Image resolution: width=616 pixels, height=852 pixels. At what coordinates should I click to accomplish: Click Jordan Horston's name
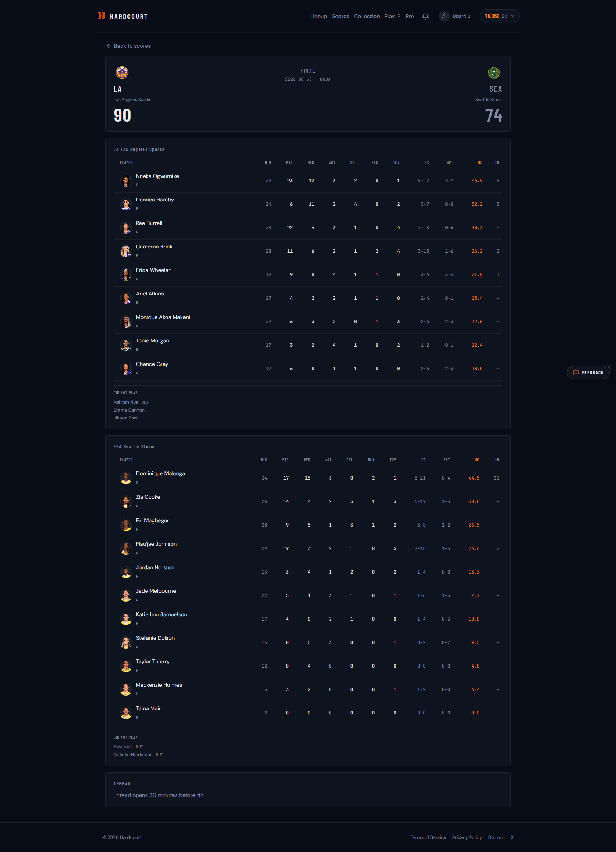click(155, 567)
